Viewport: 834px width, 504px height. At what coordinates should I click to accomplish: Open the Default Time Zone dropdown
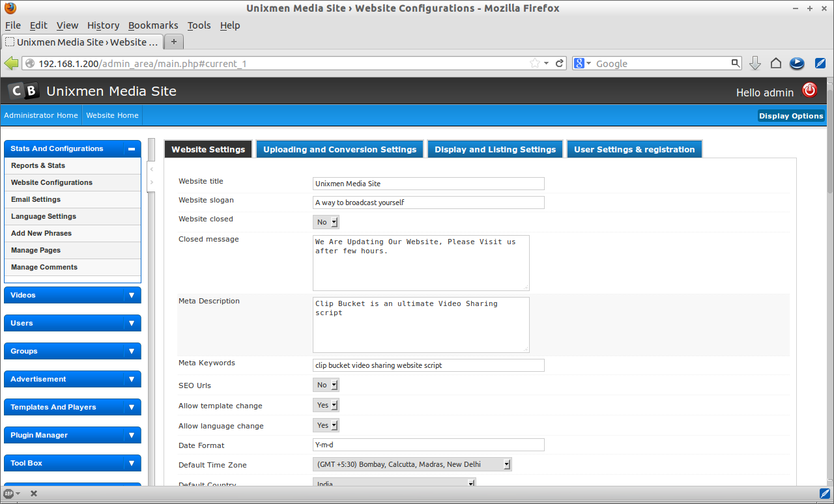click(x=412, y=464)
